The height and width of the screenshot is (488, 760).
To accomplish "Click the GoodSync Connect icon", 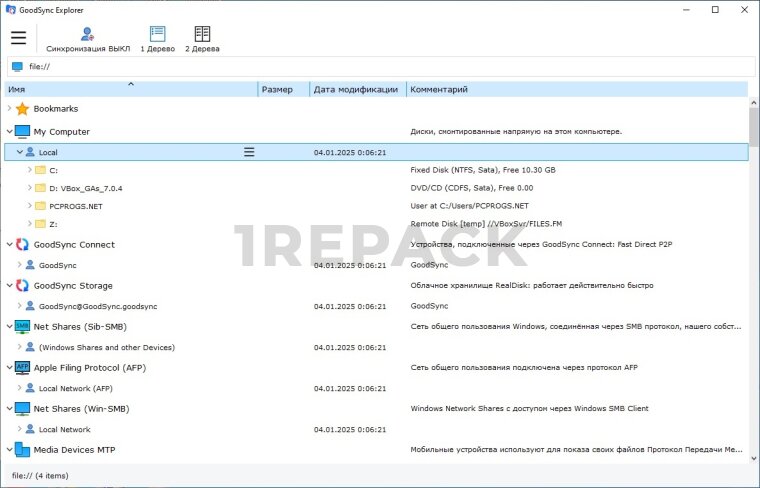I will point(22,245).
